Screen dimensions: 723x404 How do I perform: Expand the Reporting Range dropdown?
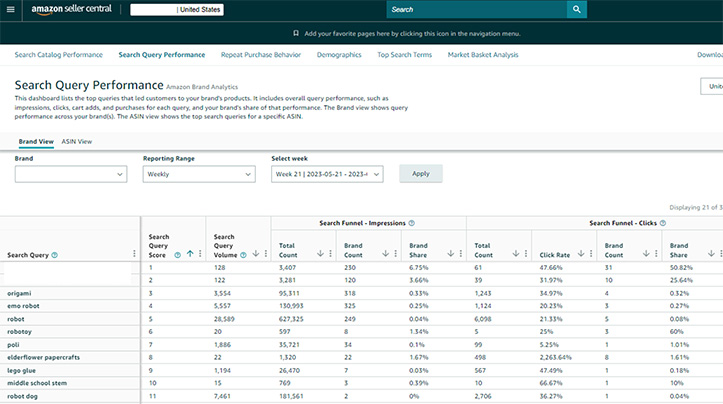199,174
